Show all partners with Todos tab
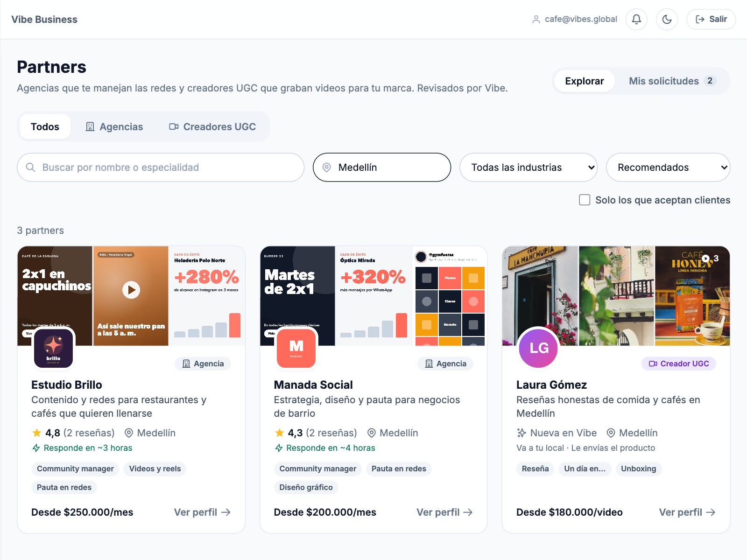This screenshot has width=747, height=560. [x=45, y=127]
